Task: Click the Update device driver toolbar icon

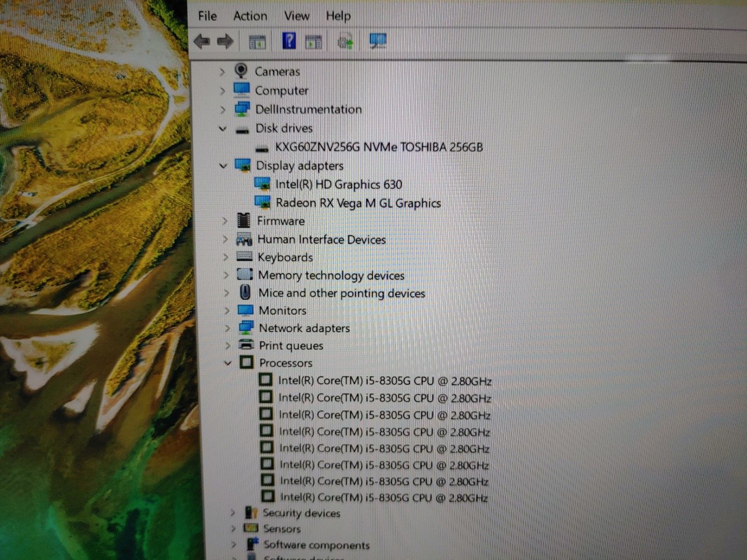Action: (345, 41)
